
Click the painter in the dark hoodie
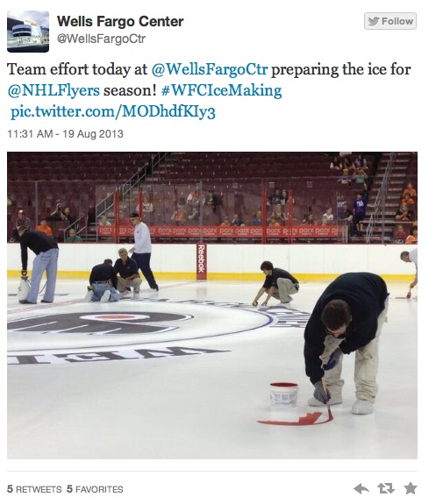(347, 343)
